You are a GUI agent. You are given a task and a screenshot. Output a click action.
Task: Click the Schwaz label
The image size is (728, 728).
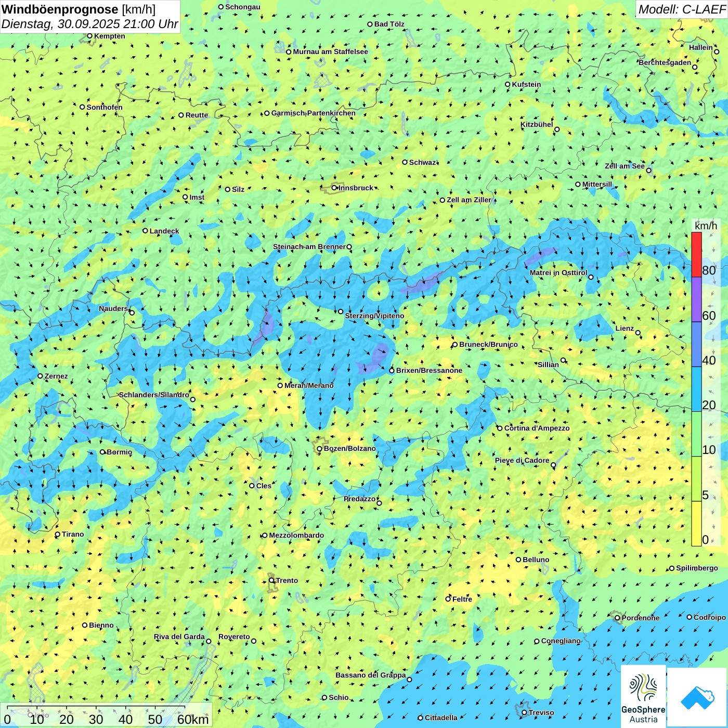(x=423, y=162)
